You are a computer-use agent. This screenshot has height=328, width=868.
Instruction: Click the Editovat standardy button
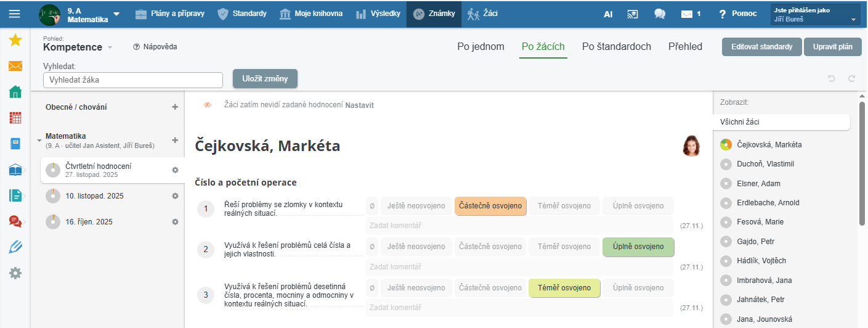tap(761, 47)
